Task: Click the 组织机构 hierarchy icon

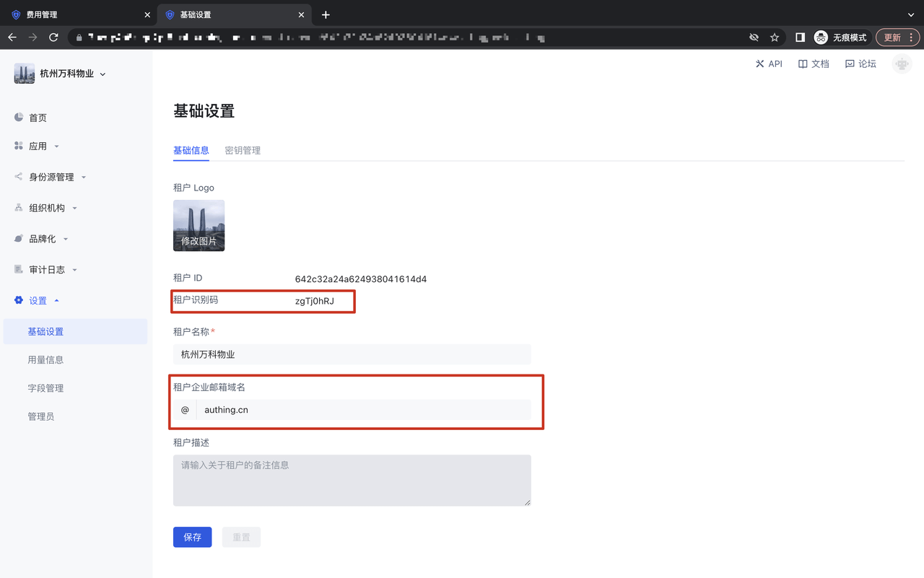Action: [x=19, y=208]
